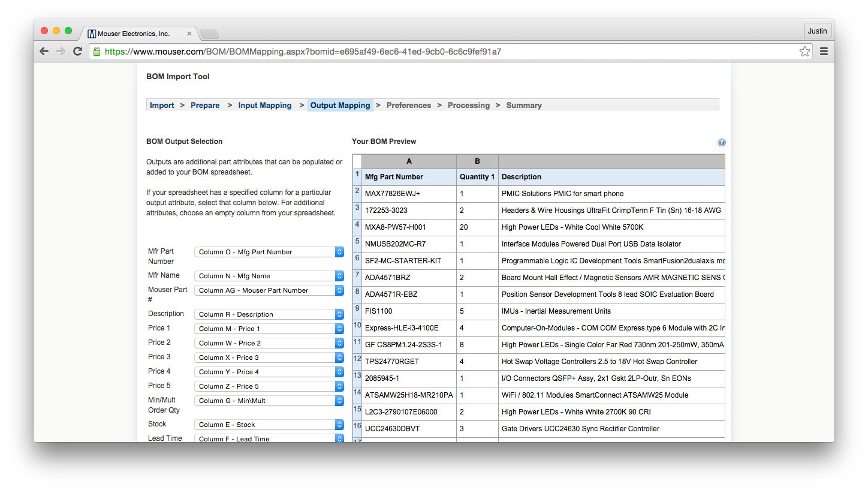868x490 pixels.
Task: Change the Description column mapping dropdown
Action: (x=269, y=314)
